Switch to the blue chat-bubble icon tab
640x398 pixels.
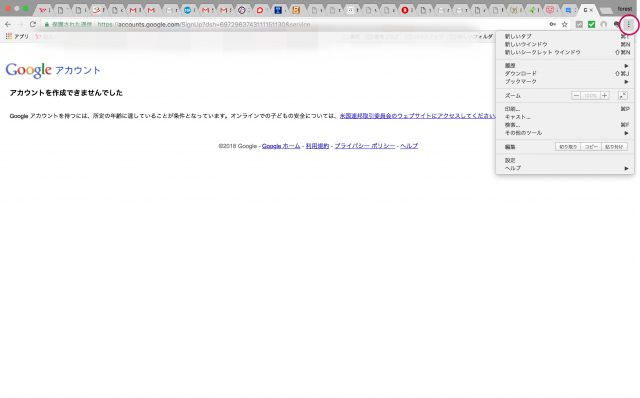coord(568,10)
